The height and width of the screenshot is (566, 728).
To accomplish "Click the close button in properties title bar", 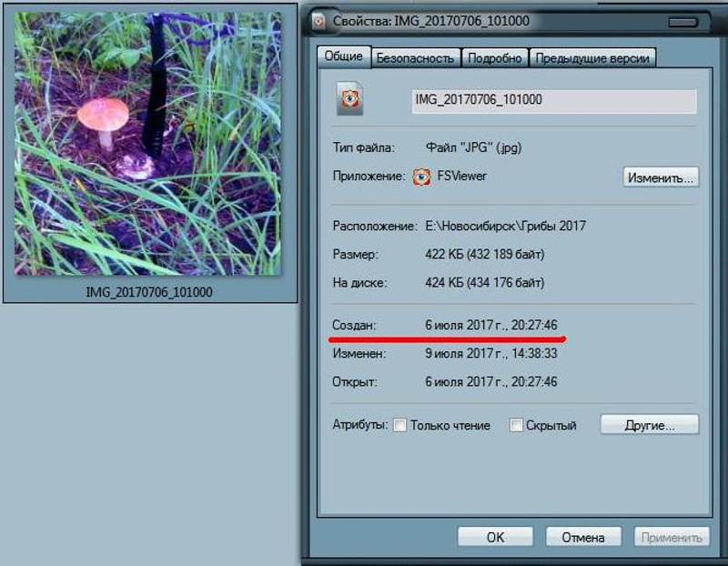I will 683,22.
